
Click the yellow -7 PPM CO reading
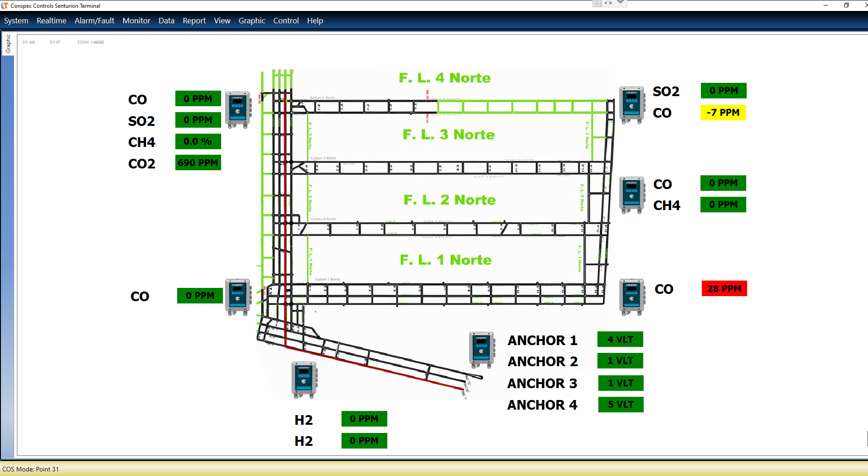[723, 113]
